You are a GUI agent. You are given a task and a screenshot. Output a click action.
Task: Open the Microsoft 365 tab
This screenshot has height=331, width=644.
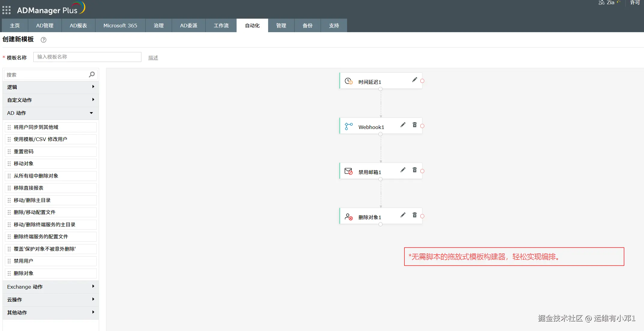(x=120, y=26)
